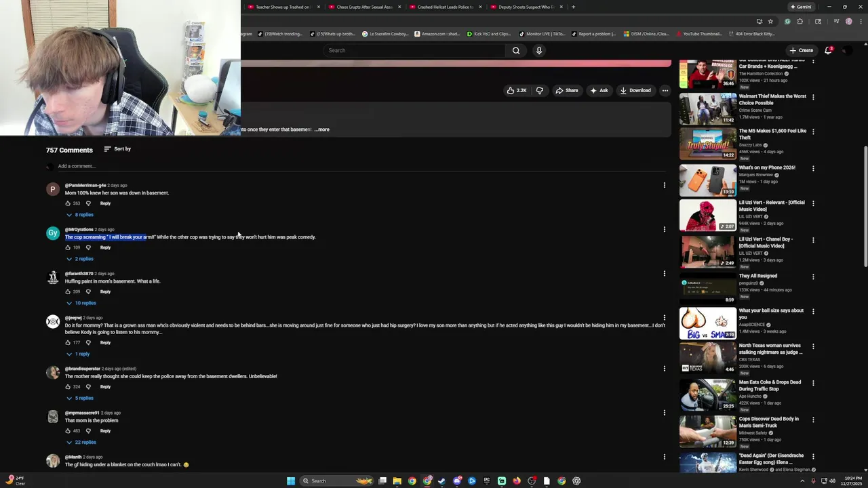Open @MrGyrations' channel name link
The width and height of the screenshot is (868, 488).
click(79, 229)
